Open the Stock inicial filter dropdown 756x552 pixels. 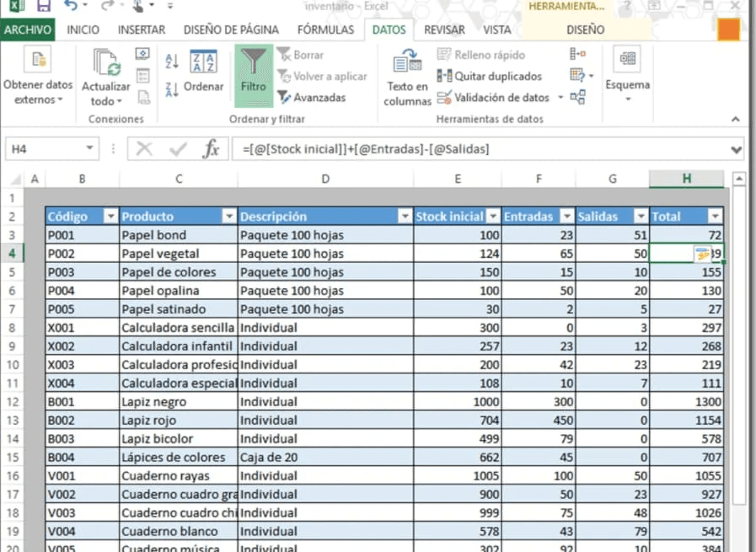[x=494, y=216]
